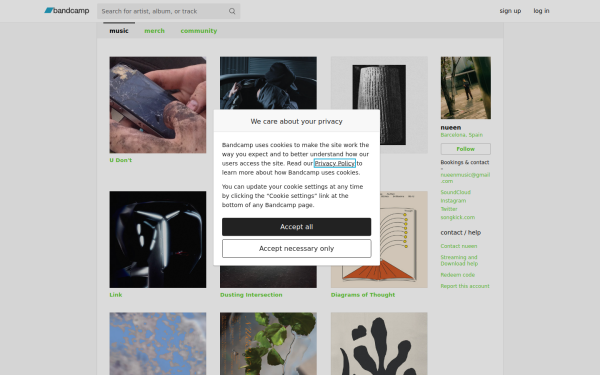600x375 pixels.
Task: Focus the artist, album, or track search field
Action: [168, 11]
